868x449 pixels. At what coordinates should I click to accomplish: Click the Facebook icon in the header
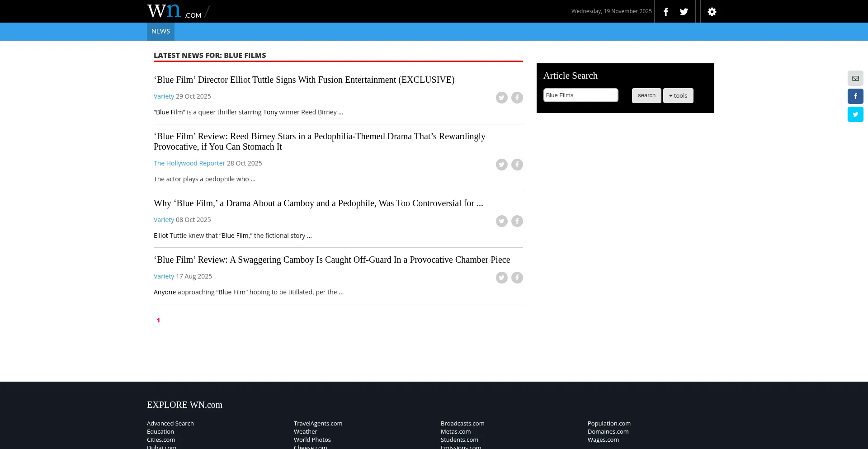[x=665, y=12]
